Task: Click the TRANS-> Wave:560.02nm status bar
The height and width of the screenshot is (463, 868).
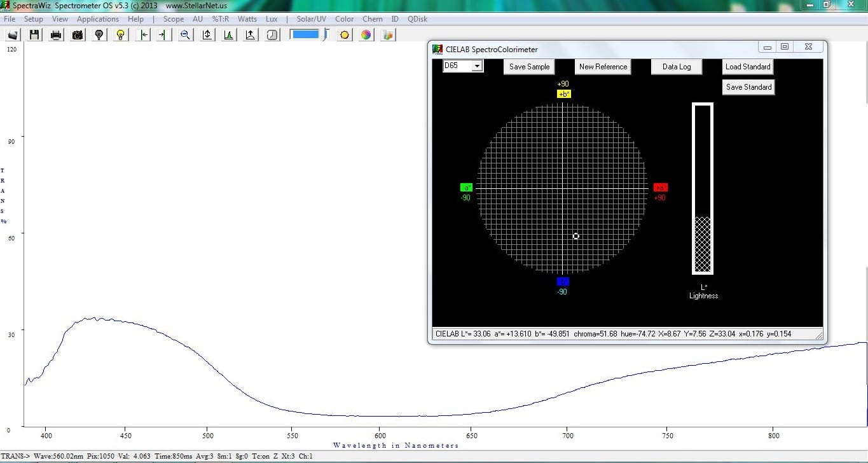Action: 157,456
